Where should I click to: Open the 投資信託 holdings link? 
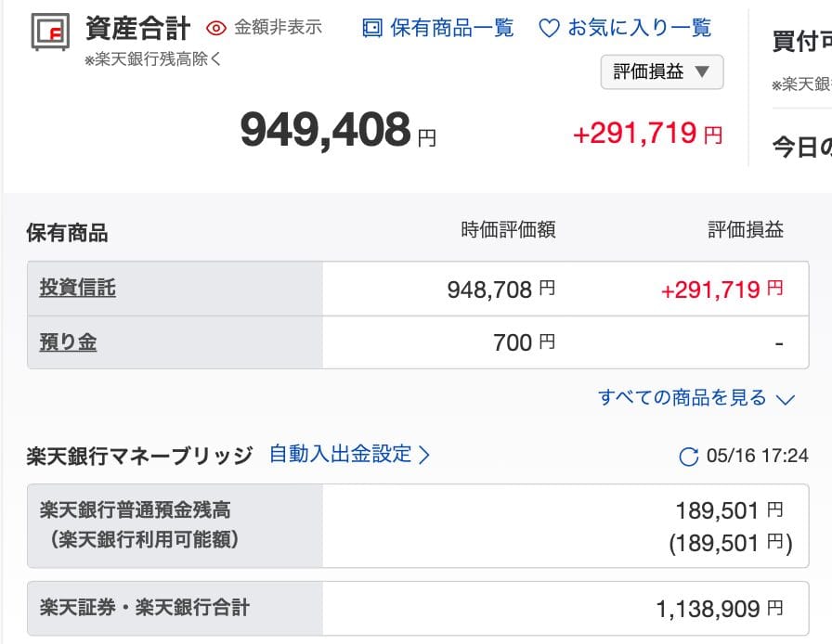coord(77,289)
